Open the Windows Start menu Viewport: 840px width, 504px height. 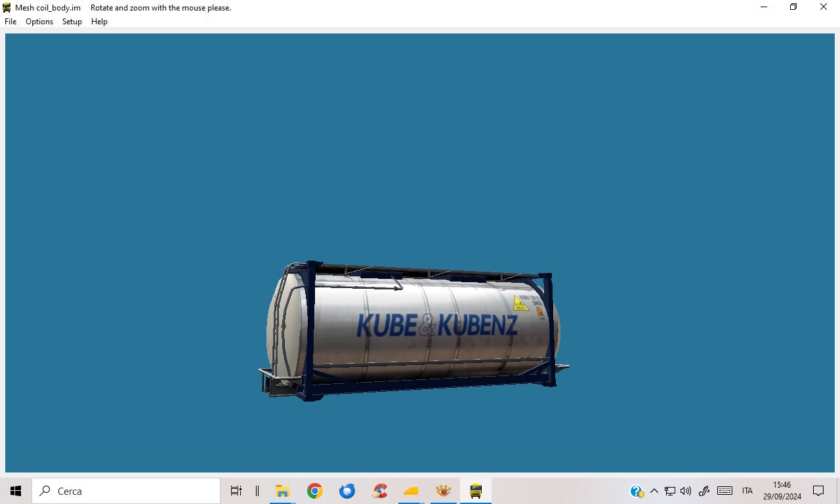pyautogui.click(x=16, y=491)
